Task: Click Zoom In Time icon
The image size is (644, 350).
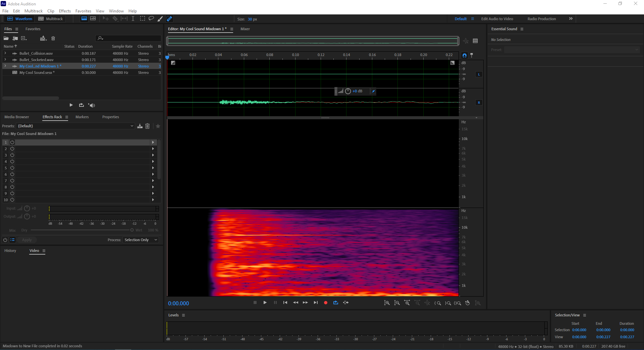Action: 407,303
